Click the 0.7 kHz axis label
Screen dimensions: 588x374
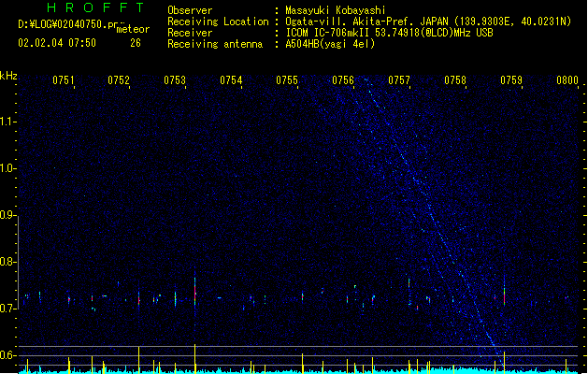click(7, 309)
